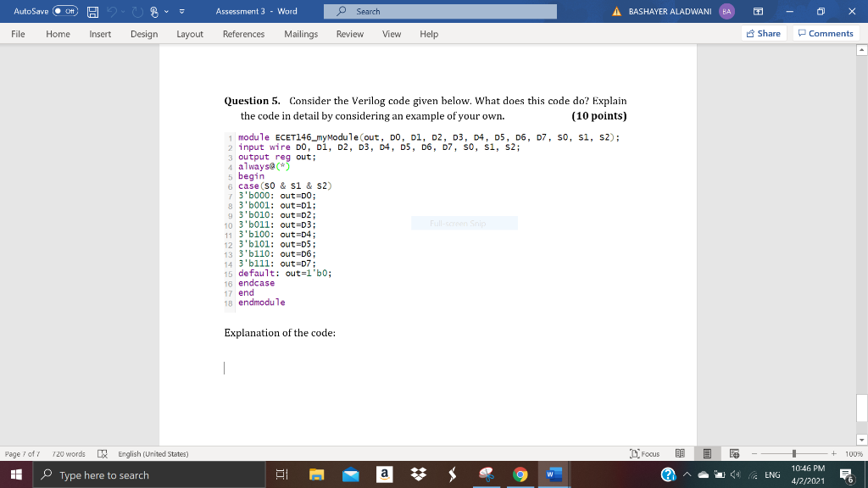Viewport: 868px width, 488px height.
Task: Open the Comments pane button
Action: click(826, 33)
